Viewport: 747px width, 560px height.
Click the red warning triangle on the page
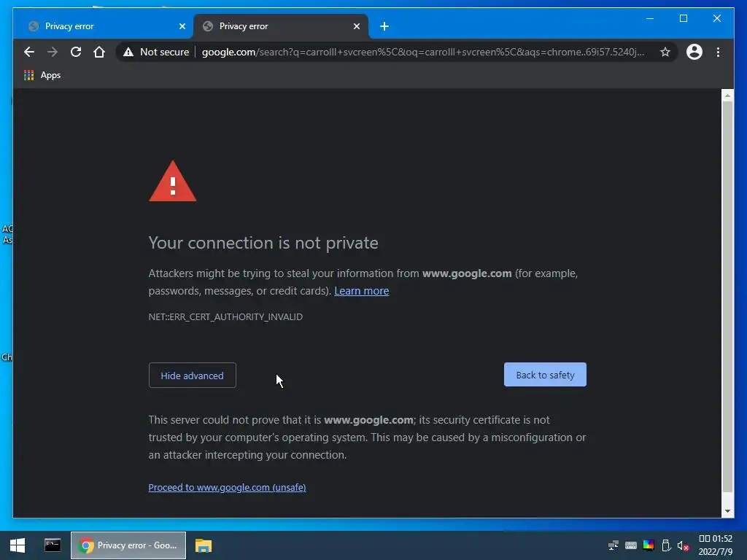pyautogui.click(x=172, y=182)
